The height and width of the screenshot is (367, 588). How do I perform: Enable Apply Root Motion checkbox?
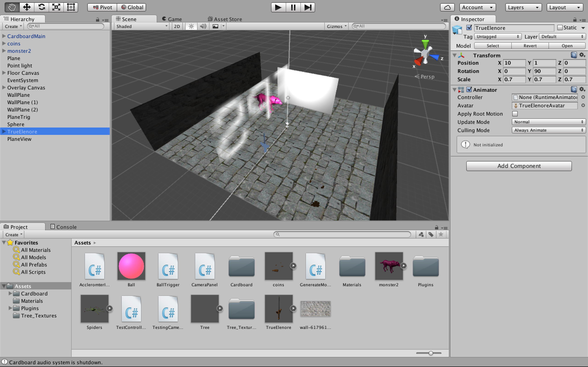coord(515,114)
